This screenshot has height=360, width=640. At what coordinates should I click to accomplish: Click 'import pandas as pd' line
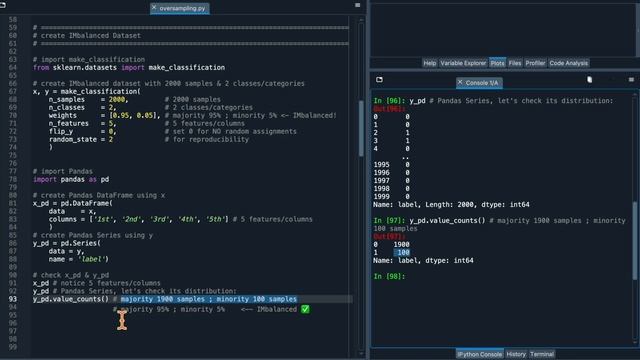pos(71,180)
